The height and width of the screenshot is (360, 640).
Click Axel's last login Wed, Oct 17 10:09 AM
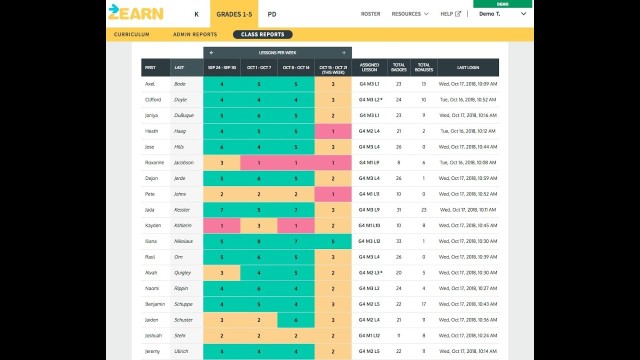pos(468,84)
